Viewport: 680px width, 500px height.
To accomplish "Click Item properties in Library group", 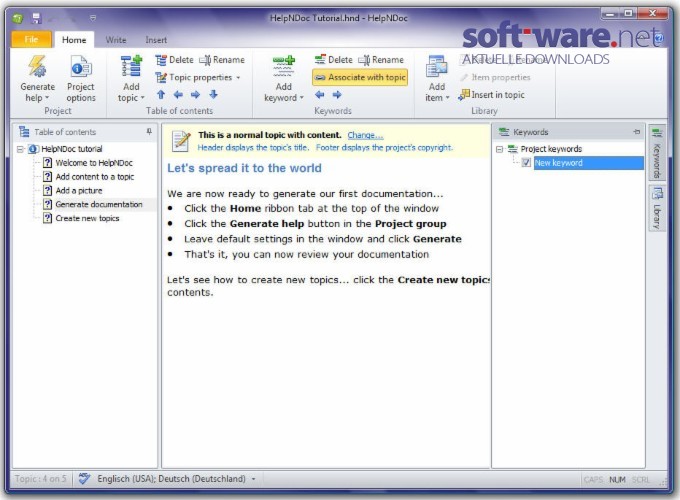I will [x=495, y=77].
